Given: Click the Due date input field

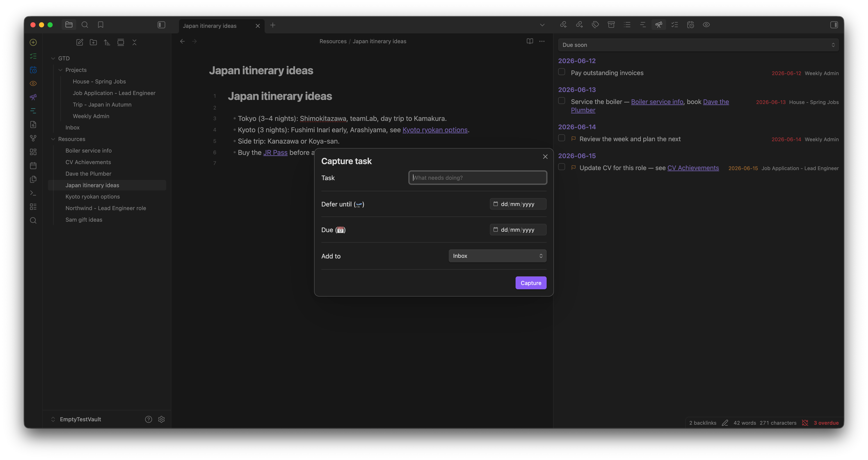Looking at the screenshot, I should click(x=518, y=230).
